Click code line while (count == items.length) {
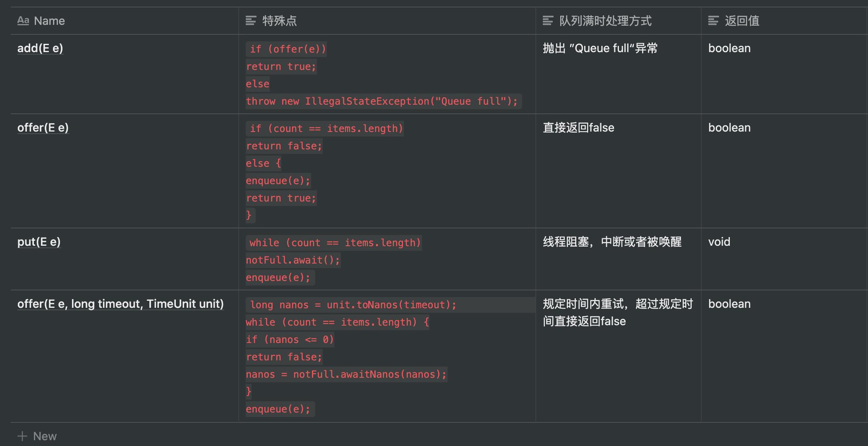This screenshot has width=868, height=446. click(338, 322)
